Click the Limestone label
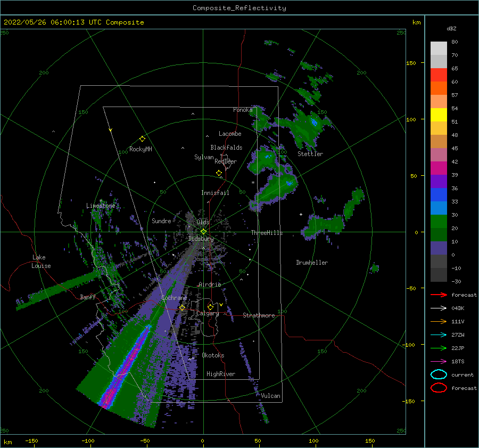This screenshot has height=448, width=479. (101, 206)
